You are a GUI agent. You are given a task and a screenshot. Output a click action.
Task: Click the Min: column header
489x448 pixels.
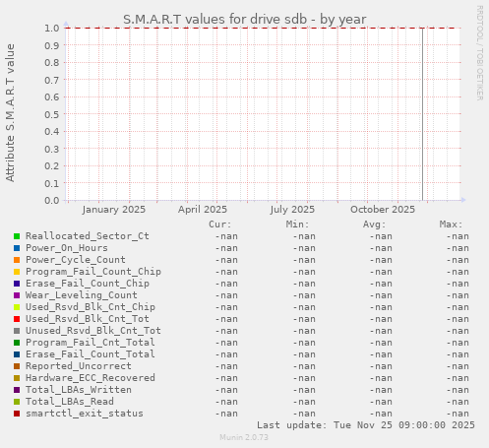pos(297,224)
